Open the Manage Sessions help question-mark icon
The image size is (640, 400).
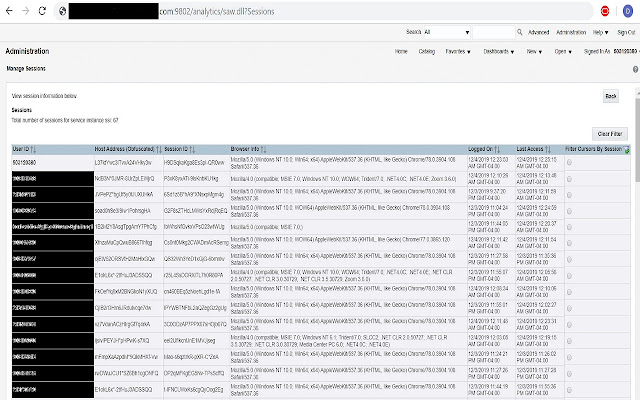[636, 69]
